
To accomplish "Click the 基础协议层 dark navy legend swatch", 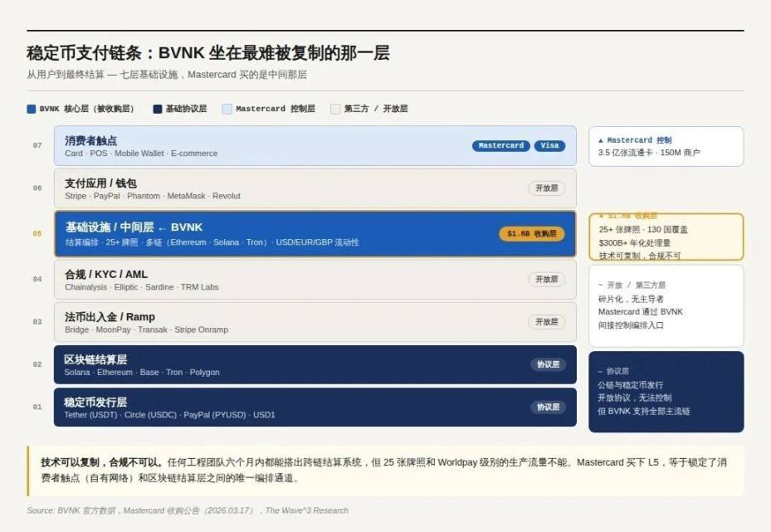I will [x=158, y=109].
